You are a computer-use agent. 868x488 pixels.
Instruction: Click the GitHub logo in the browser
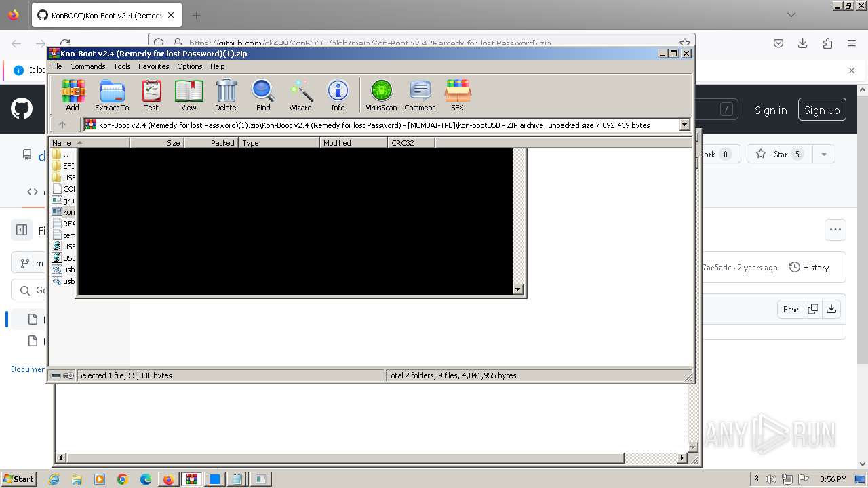22,108
